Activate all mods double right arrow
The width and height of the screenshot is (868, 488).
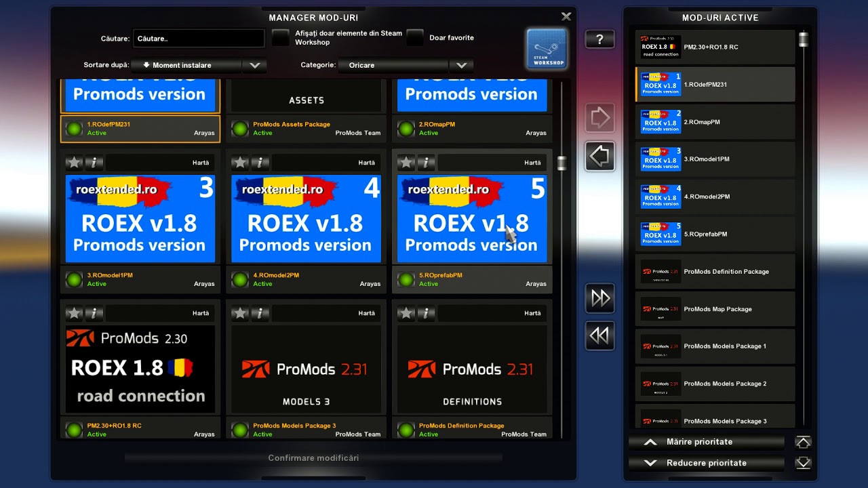[599, 298]
